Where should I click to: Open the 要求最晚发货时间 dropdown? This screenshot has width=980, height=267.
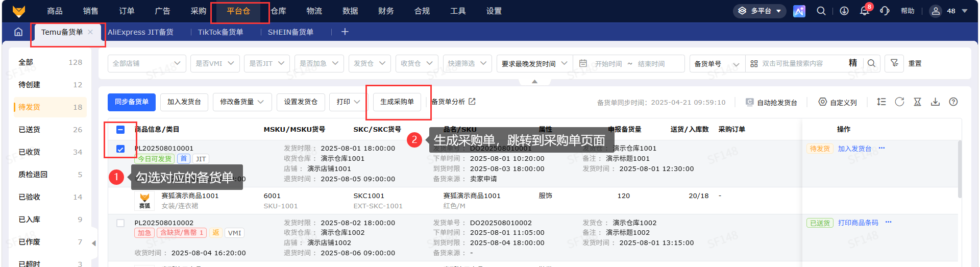pyautogui.click(x=535, y=63)
